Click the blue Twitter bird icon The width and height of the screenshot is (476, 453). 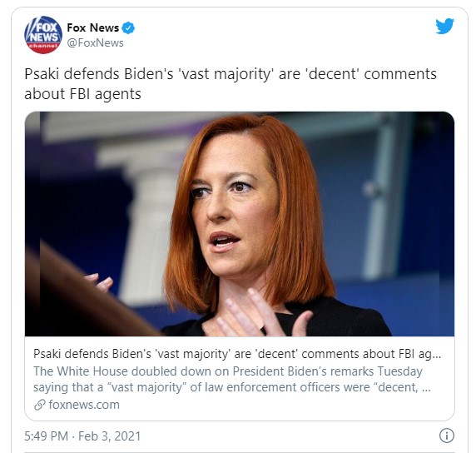pos(444,27)
